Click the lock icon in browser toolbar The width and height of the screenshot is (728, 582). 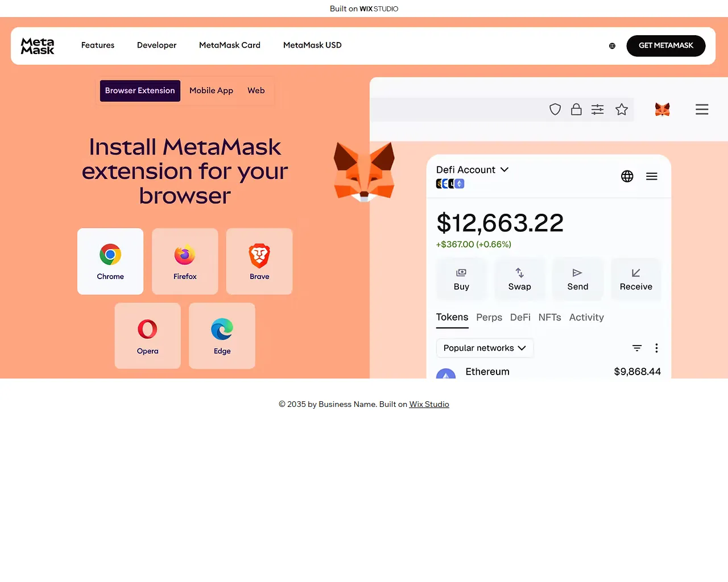pos(576,109)
